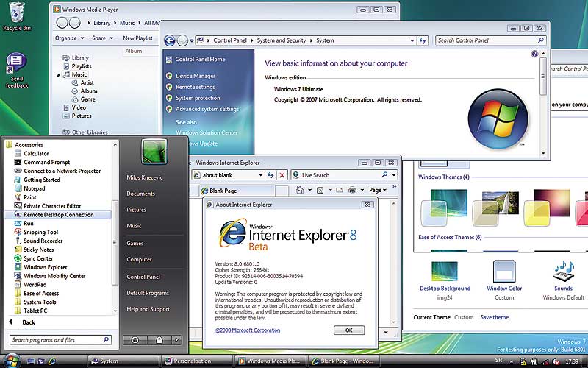Screen dimensions: 588x368
Task: Open Sounds icon in Personalization window
Action: pyautogui.click(x=563, y=280)
